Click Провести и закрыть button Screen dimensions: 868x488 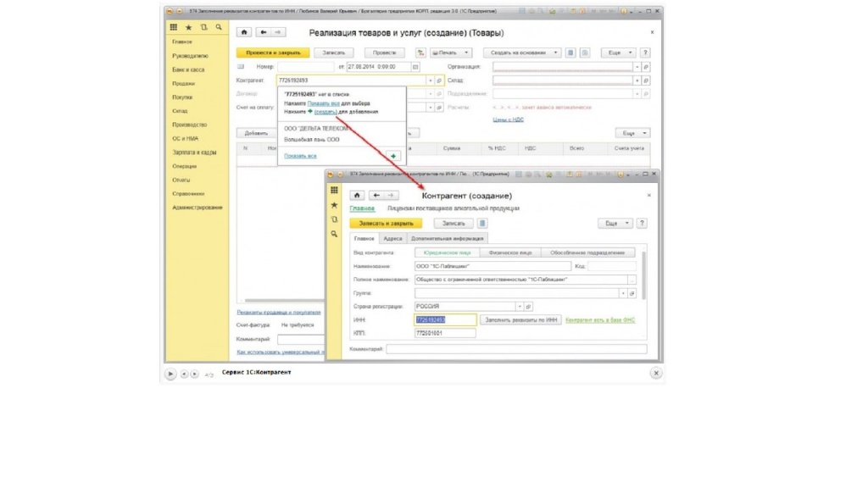[273, 53]
